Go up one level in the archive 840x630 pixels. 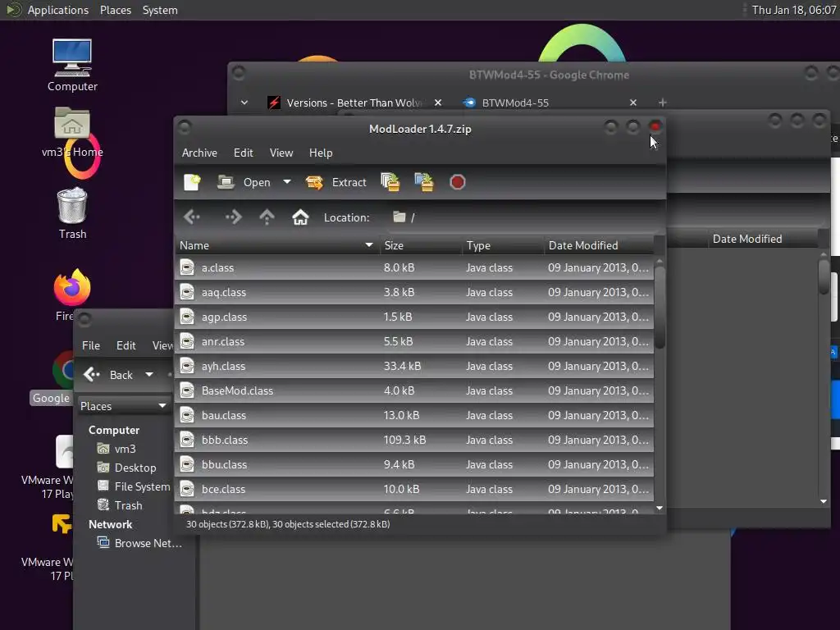tap(267, 217)
